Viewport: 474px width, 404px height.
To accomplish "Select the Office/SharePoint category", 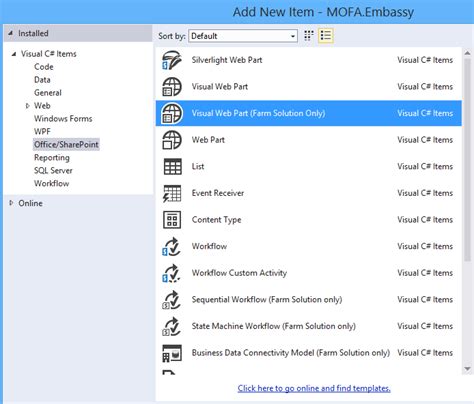I will 66,145.
